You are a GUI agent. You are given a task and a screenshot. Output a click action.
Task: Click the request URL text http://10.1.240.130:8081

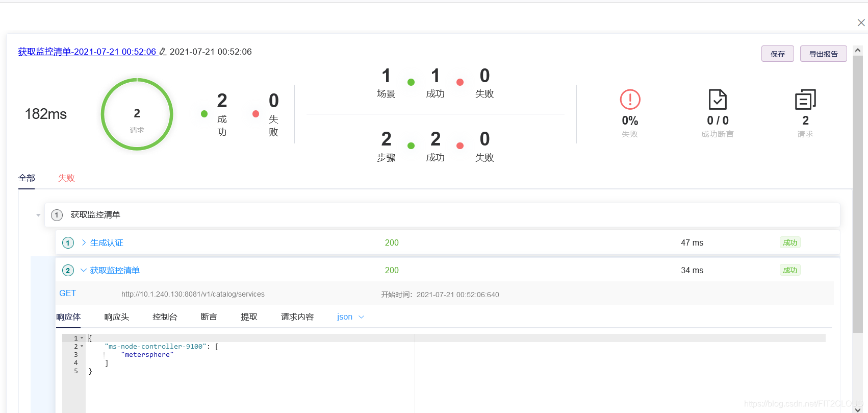193,294
